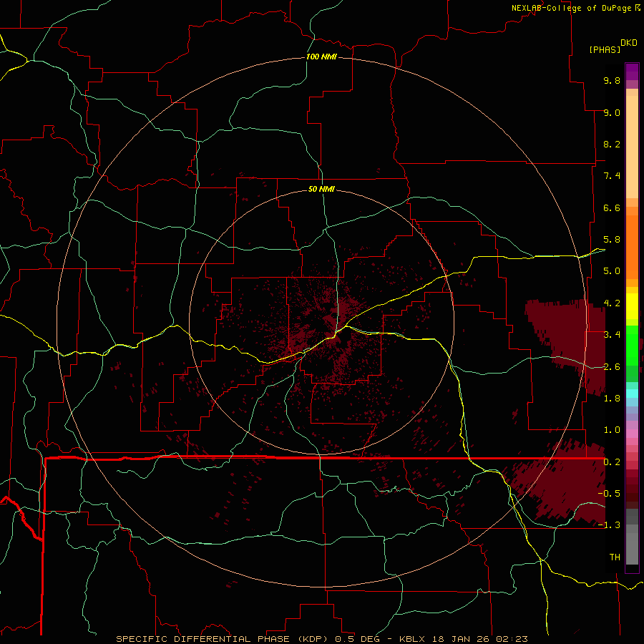The width and height of the screenshot is (644, 644).
Task: Click the 100 NMI range ring label
Action: click(321, 57)
